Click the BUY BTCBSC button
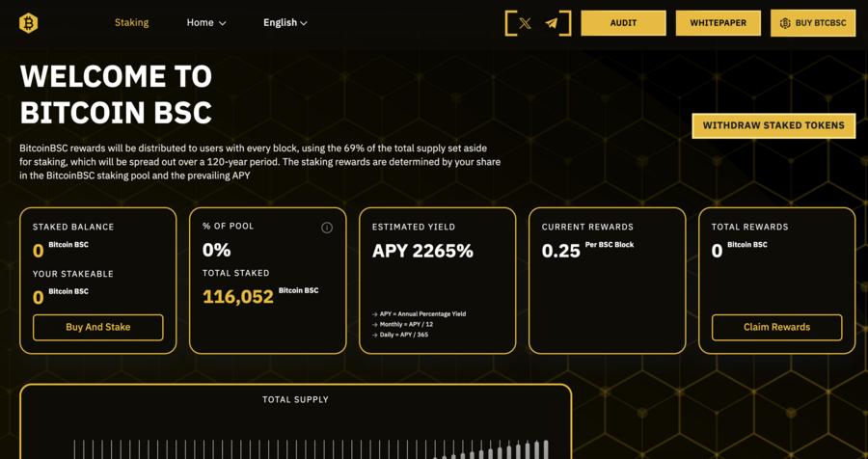The image size is (868, 459). [813, 23]
